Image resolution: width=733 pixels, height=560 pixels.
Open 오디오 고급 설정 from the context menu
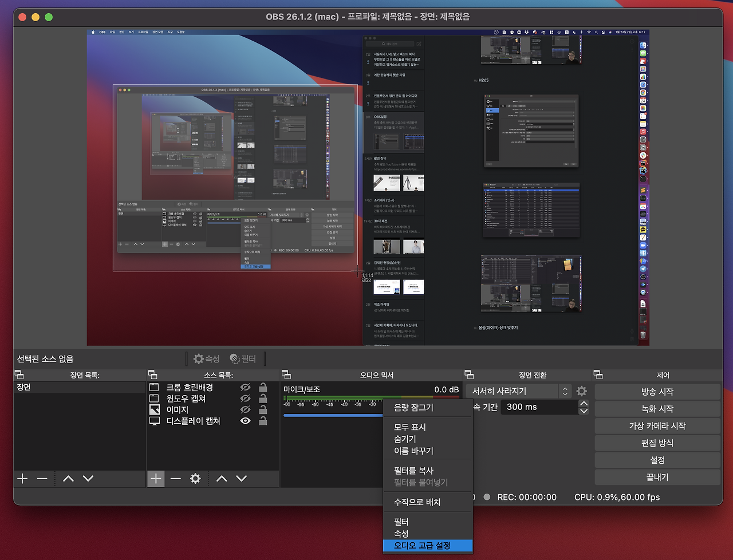[x=428, y=546]
